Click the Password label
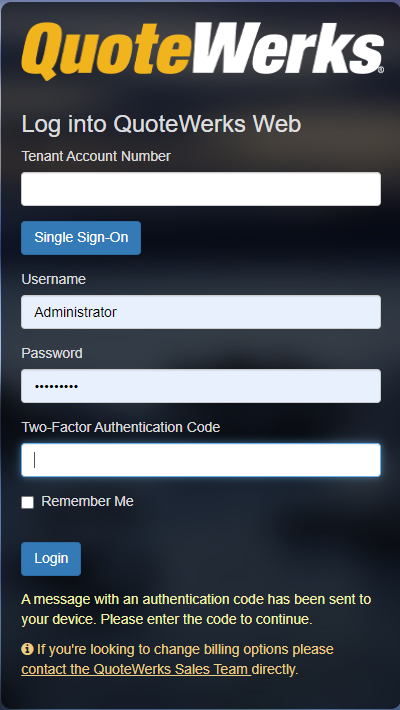The height and width of the screenshot is (710, 400). coord(52,353)
